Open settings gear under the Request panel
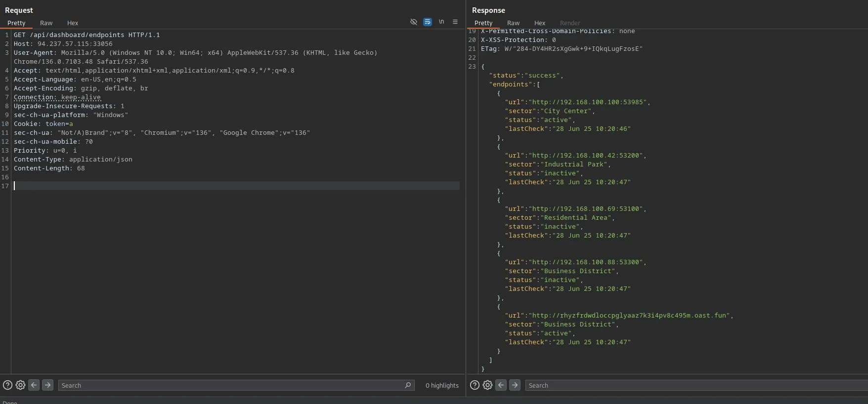The width and height of the screenshot is (868, 404). 20,385
